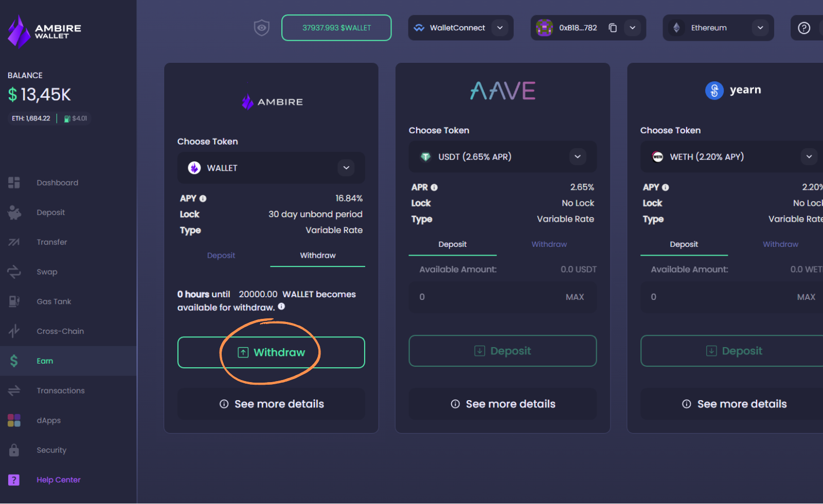Screen dimensions: 823x504
Task: Go to the Transfer page
Action: click(51, 242)
